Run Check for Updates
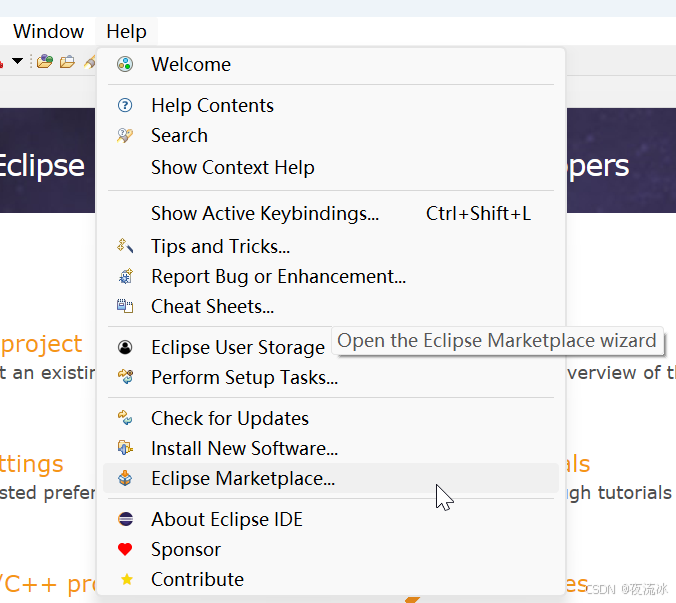The width and height of the screenshot is (676, 603). tap(331, 419)
